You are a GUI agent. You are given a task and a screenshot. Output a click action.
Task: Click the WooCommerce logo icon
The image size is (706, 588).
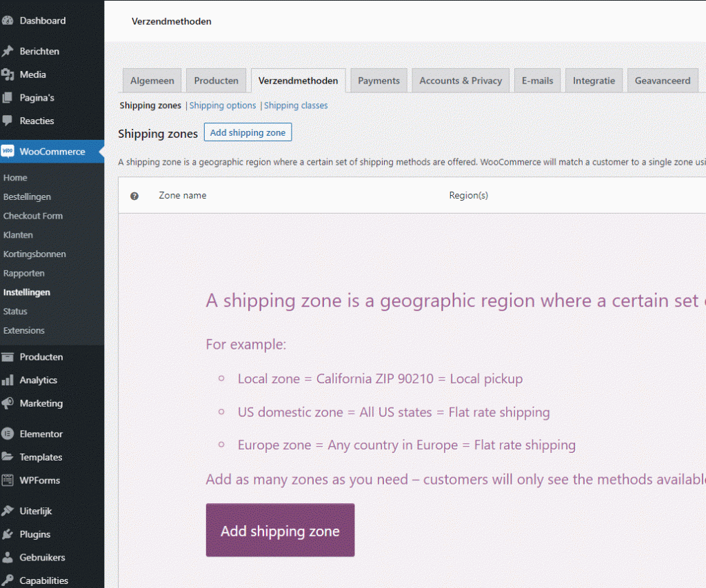click(8, 151)
